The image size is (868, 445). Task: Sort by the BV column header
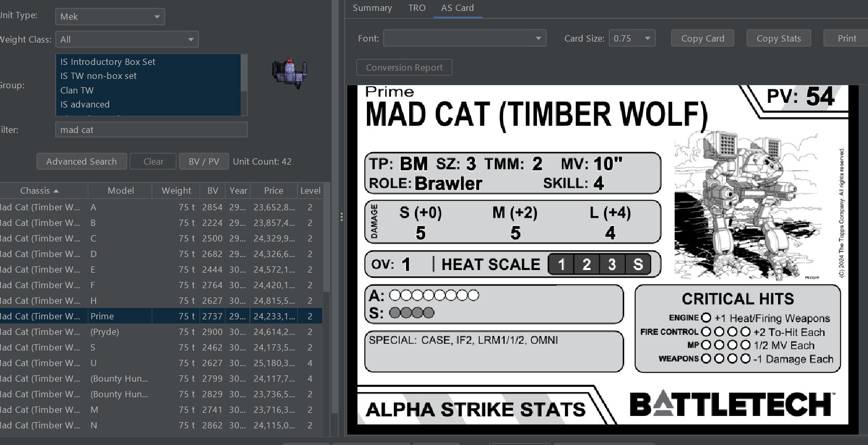point(213,191)
